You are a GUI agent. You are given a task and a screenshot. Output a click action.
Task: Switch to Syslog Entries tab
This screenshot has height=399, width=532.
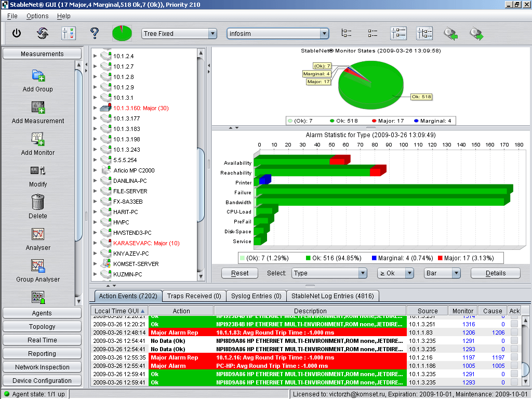pyautogui.click(x=256, y=296)
